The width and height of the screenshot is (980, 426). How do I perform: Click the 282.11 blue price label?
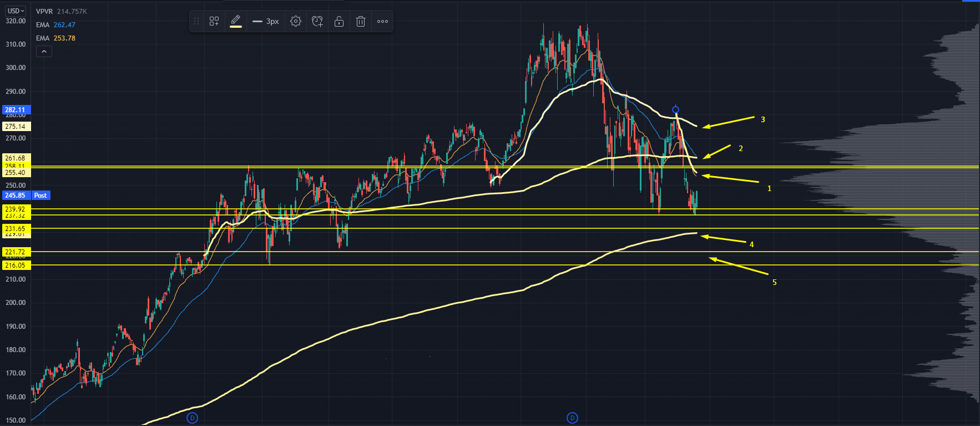coord(16,110)
